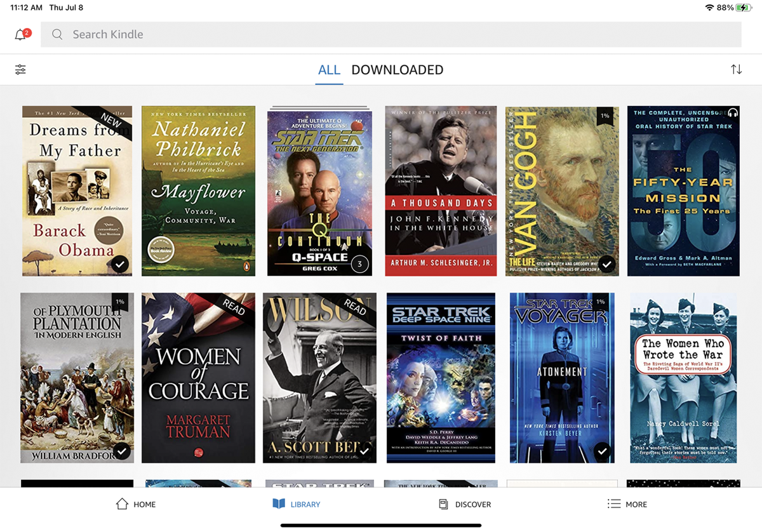Select the LIBRARY tab label

click(305, 505)
